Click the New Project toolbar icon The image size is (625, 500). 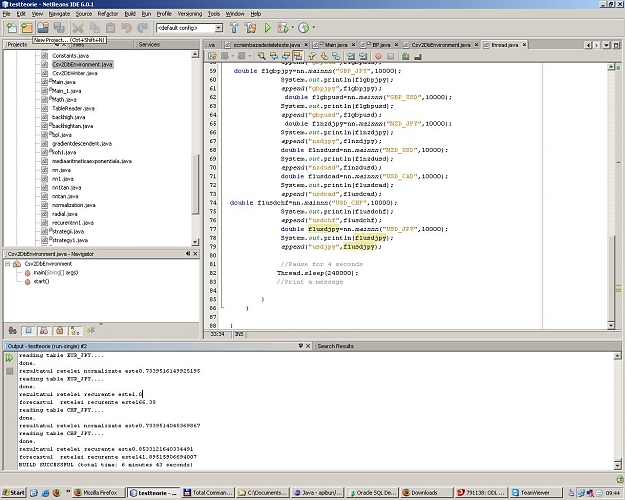tap(27, 28)
